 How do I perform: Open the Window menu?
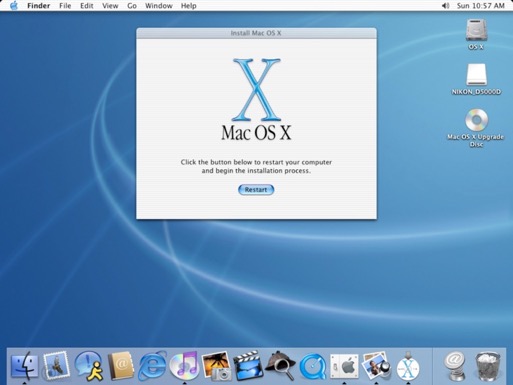pos(159,6)
